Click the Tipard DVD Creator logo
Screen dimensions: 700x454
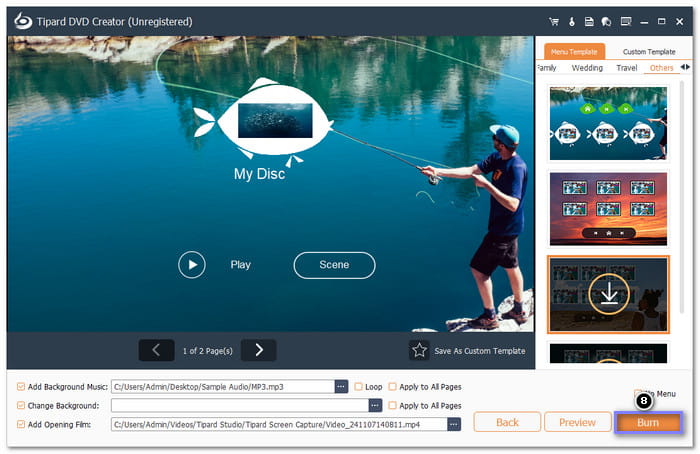pyautogui.click(x=23, y=21)
